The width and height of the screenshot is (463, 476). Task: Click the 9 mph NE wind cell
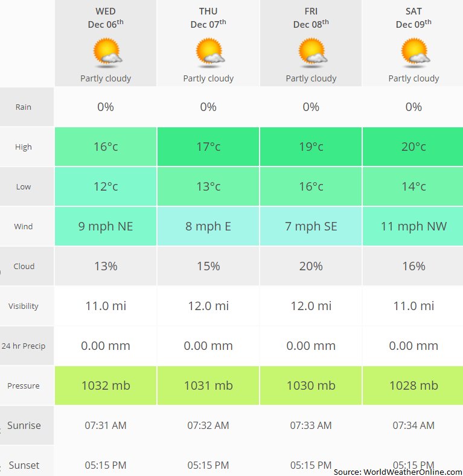coord(106,226)
